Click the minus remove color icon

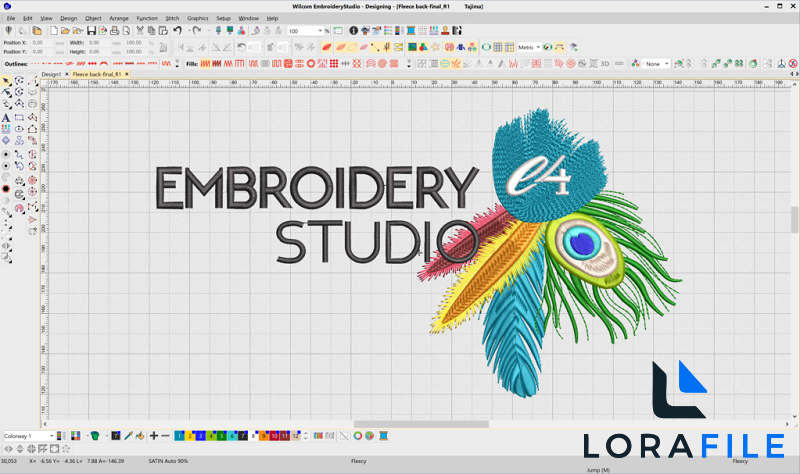tap(165, 436)
